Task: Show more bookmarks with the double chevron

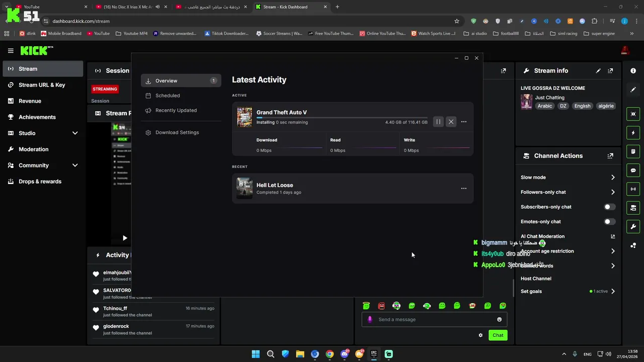Action: (632, 34)
